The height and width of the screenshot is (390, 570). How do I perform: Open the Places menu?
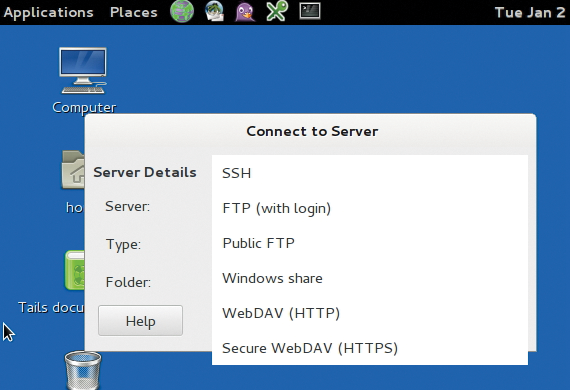[133, 13]
